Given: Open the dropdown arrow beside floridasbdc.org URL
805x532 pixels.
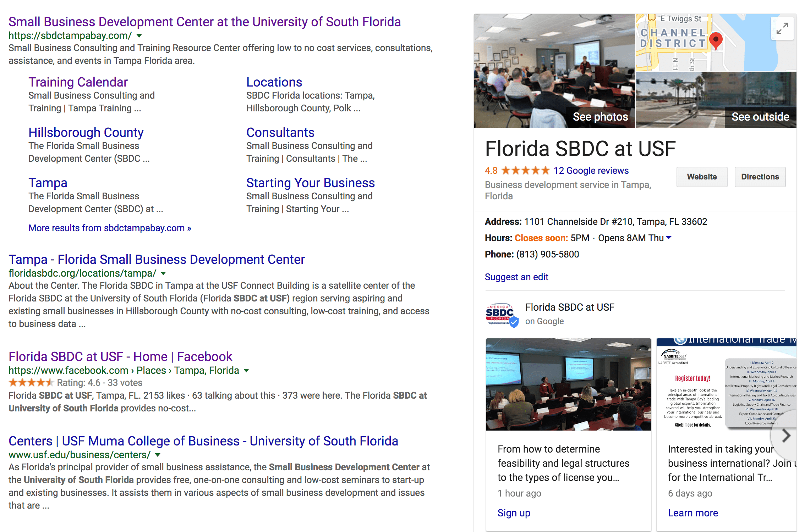Looking at the screenshot, I should (x=163, y=273).
